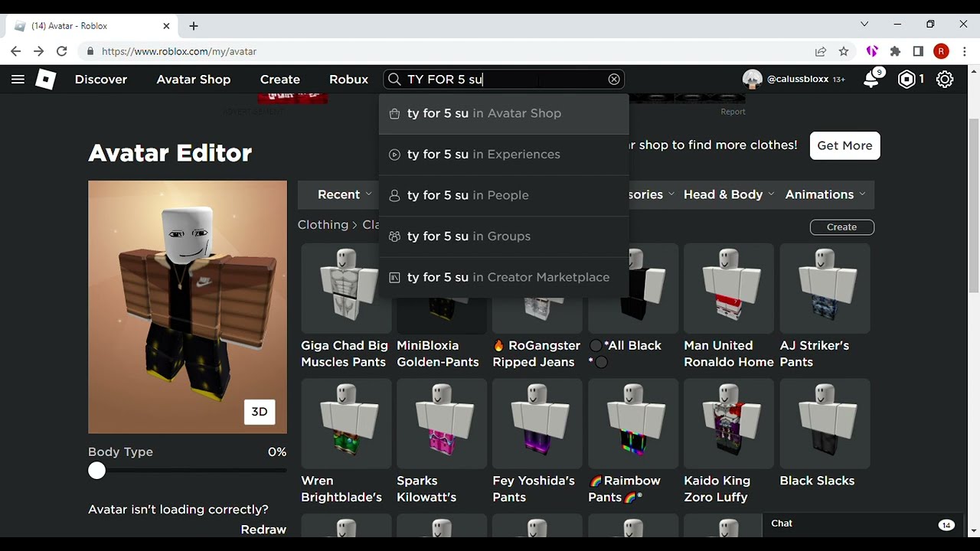Click the site lock icon in address bar
The width and height of the screenshot is (980, 551).
pos(90,51)
